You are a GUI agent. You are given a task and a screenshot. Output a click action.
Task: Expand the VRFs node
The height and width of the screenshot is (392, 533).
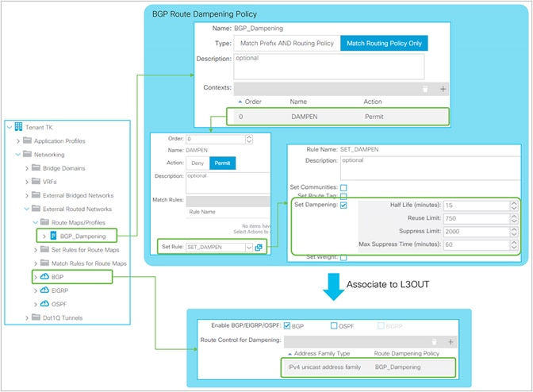pyautogui.click(x=27, y=182)
